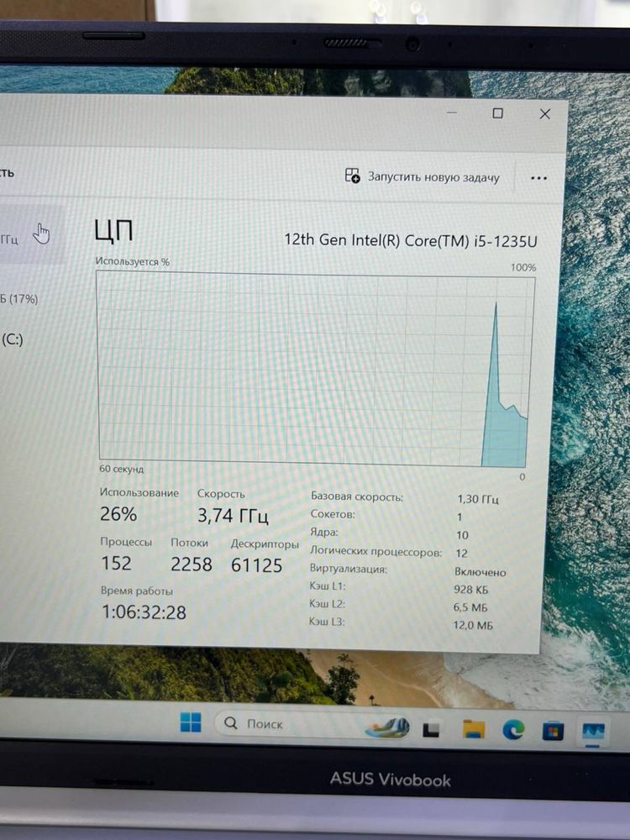Launch Microsoft Edge from the taskbar

(513, 730)
